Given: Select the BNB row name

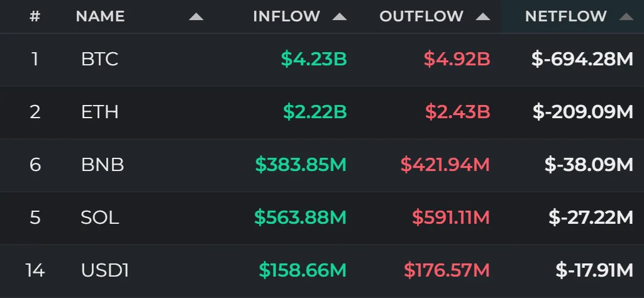Looking at the screenshot, I should pos(103,165).
